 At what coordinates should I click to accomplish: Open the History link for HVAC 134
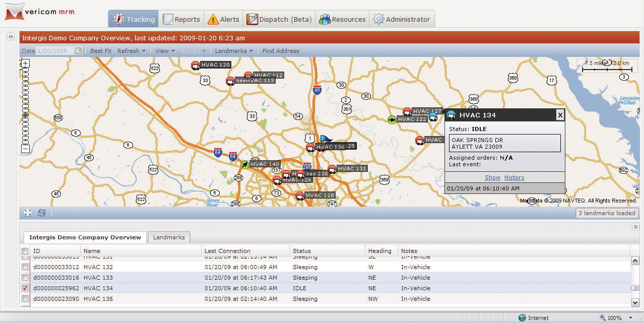click(x=514, y=177)
